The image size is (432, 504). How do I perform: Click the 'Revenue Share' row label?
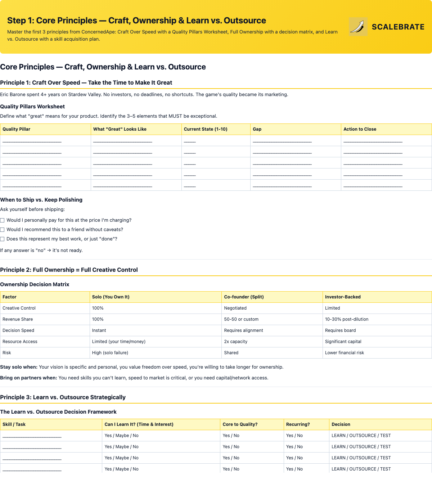18,319
